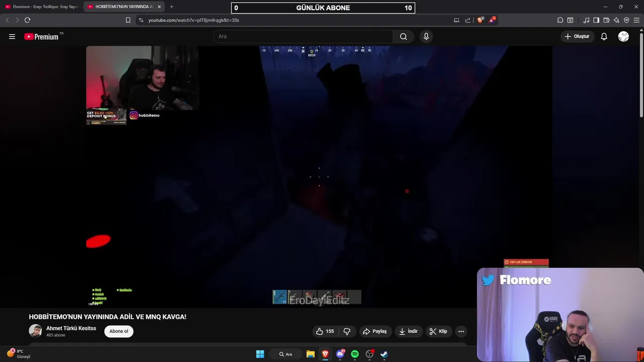
Task: Start voice search with microphone icon
Action: [x=426, y=36]
